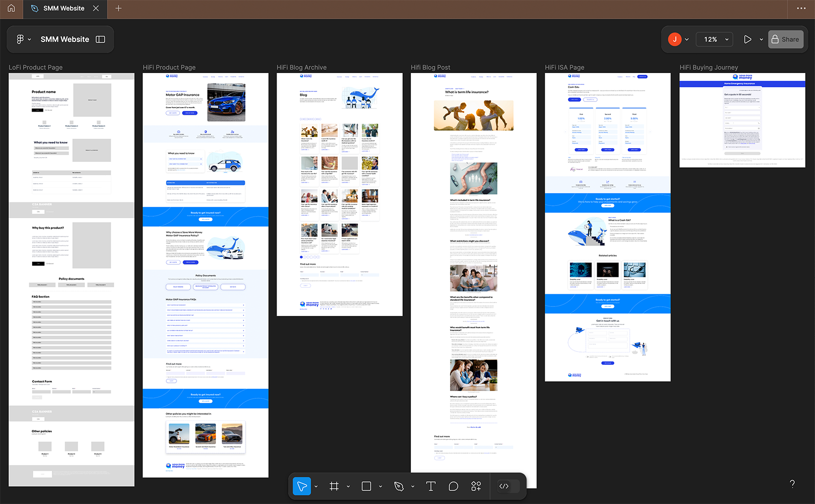Select the Pencil drawing tool
The height and width of the screenshot is (504, 815).
click(x=400, y=486)
